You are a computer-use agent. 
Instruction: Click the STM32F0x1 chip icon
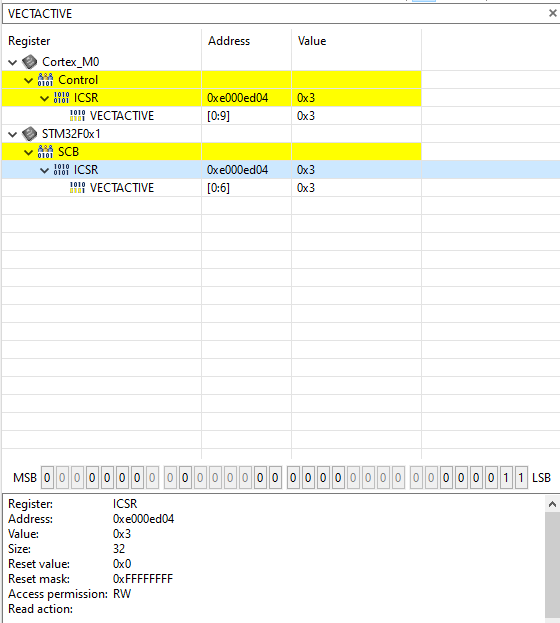pos(29,134)
